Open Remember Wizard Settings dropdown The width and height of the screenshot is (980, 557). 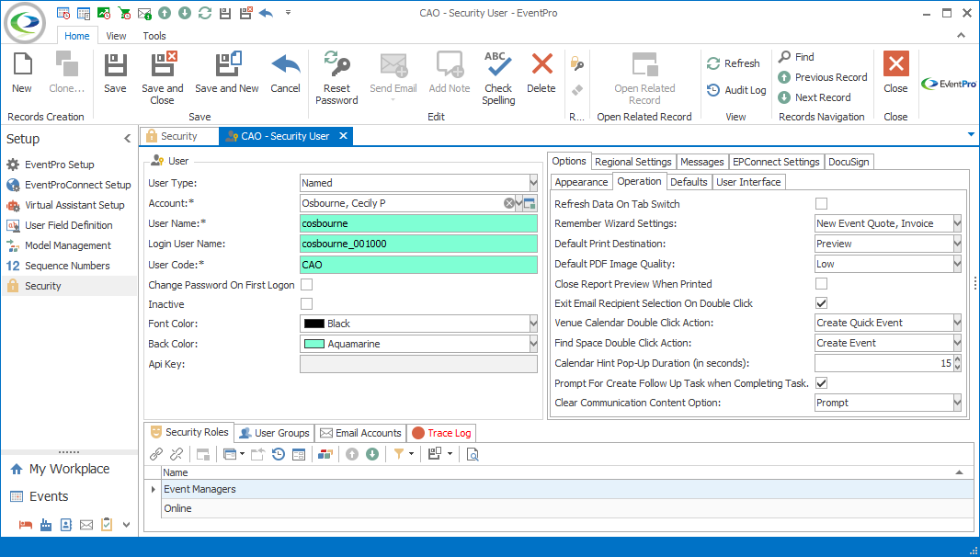point(957,223)
